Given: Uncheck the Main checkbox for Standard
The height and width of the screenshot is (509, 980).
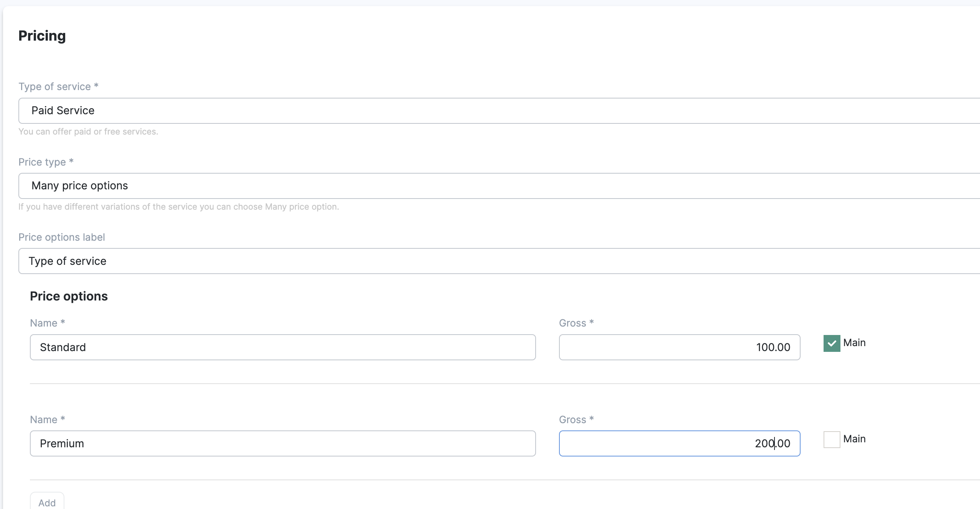Looking at the screenshot, I should (x=832, y=343).
